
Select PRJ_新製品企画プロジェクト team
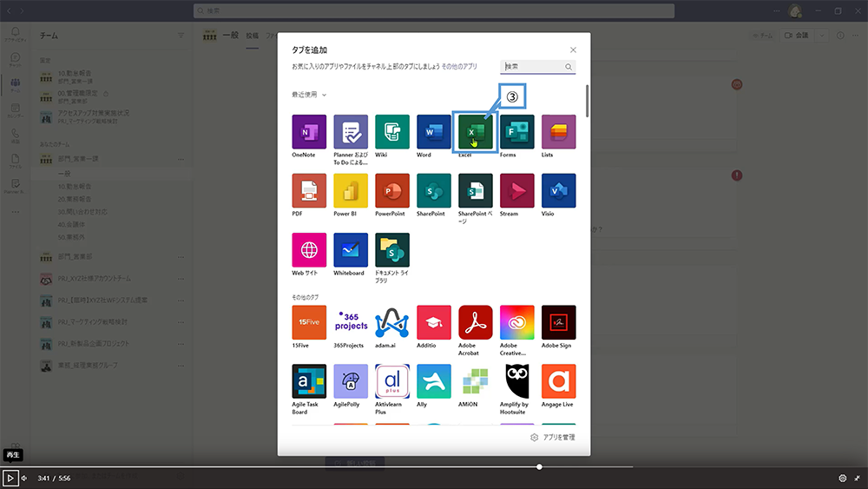[x=94, y=343]
